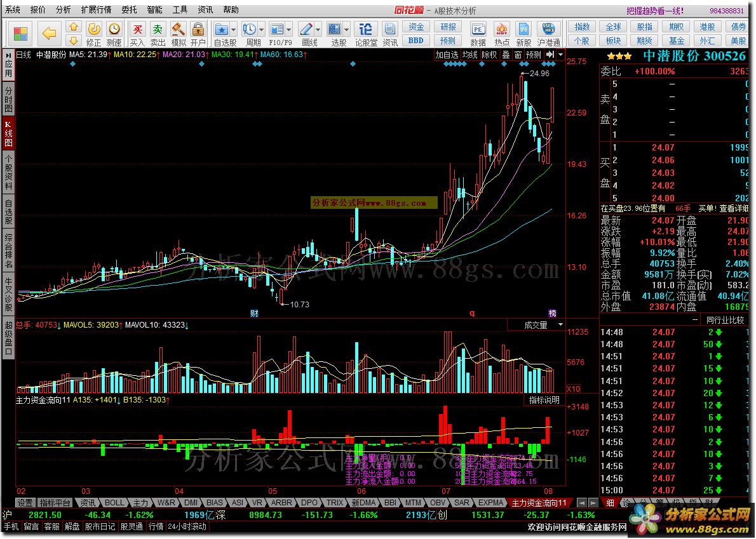Toggle 除权 ex-rights adjustment
Screen dimensions: 756x539
489,55
